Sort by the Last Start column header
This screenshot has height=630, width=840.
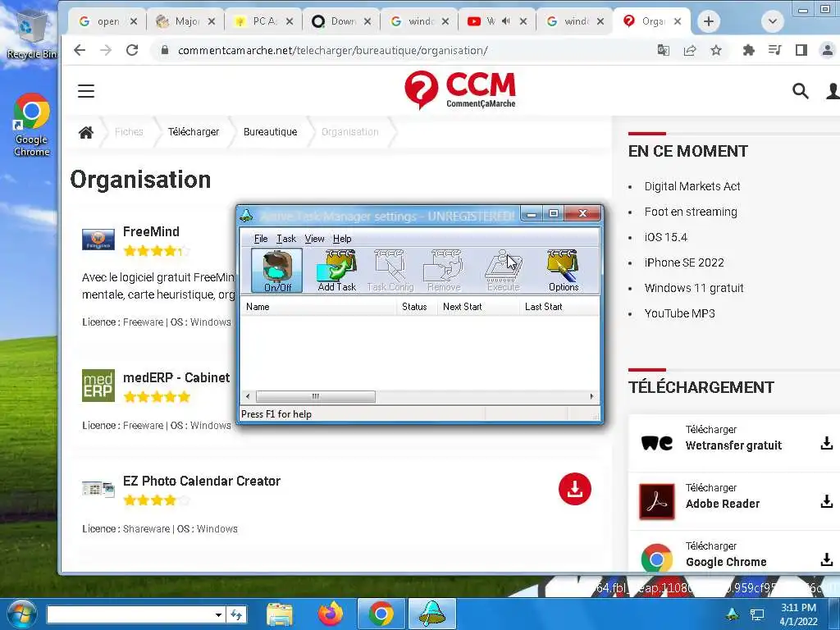(x=559, y=307)
